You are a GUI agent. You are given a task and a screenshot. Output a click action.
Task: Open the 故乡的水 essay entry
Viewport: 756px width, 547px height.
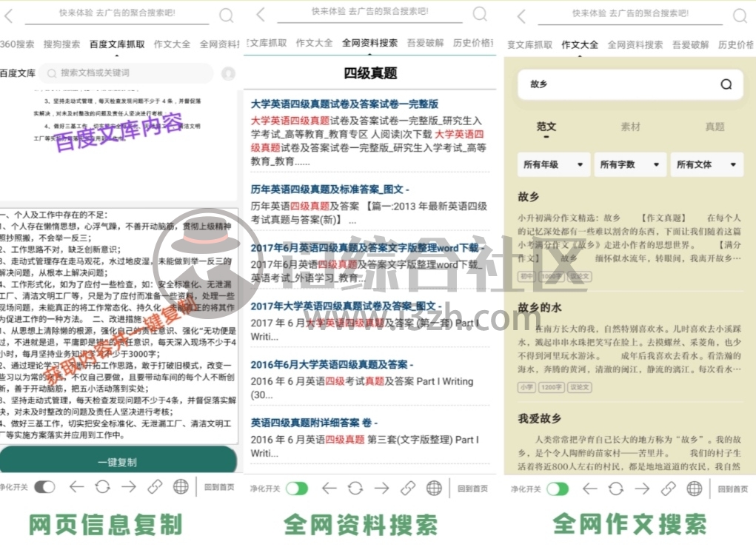click(x=540, y=307)
